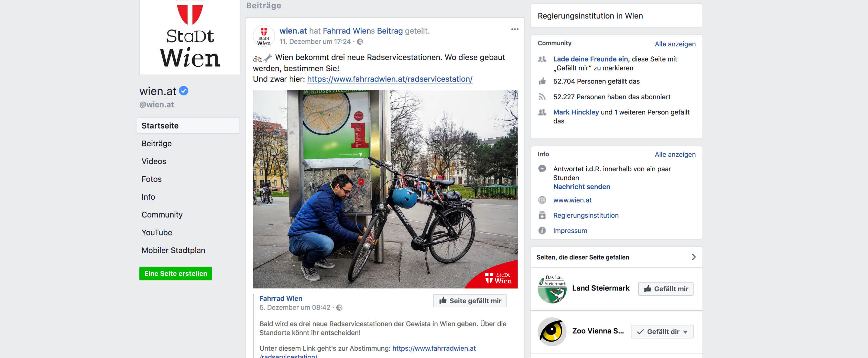Open the '5. Dezember um 08:42' timestamp
868x358 pixels.
click(295, 308)
